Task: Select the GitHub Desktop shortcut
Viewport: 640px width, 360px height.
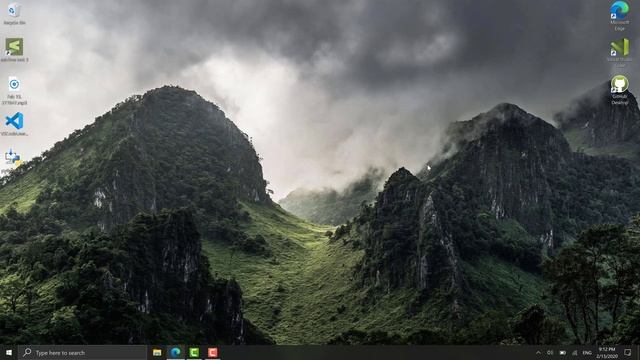Action: pos(620,90)
